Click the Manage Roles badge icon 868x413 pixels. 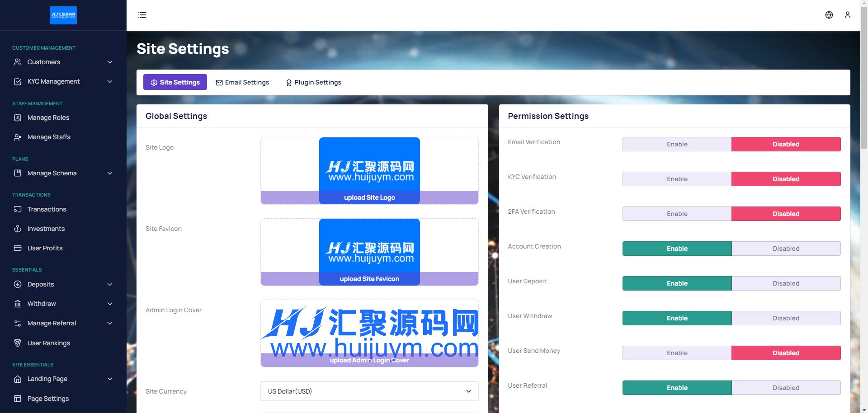pos(18,117)
